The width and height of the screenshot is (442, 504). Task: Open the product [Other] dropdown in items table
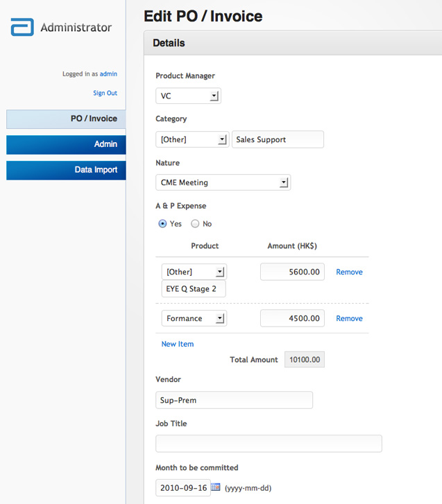pos(194,272)
